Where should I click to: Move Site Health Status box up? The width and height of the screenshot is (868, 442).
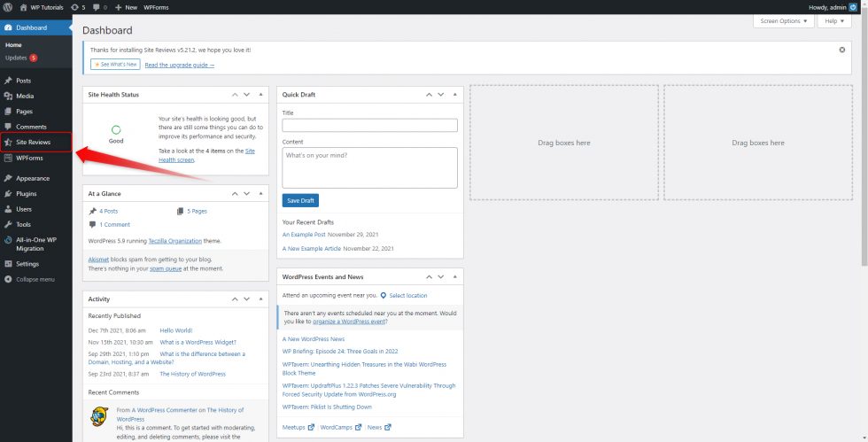coord(235,95)
